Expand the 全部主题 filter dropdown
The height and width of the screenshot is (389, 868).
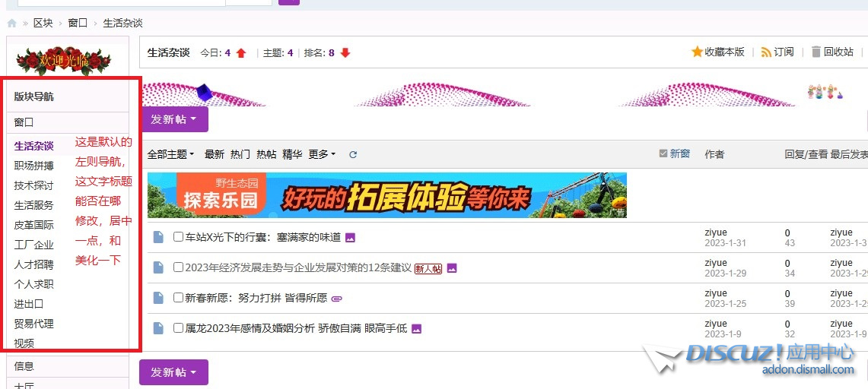click(x=170, y=154)
